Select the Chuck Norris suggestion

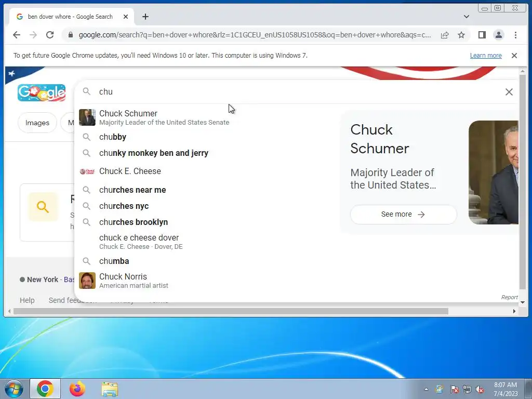207,281
